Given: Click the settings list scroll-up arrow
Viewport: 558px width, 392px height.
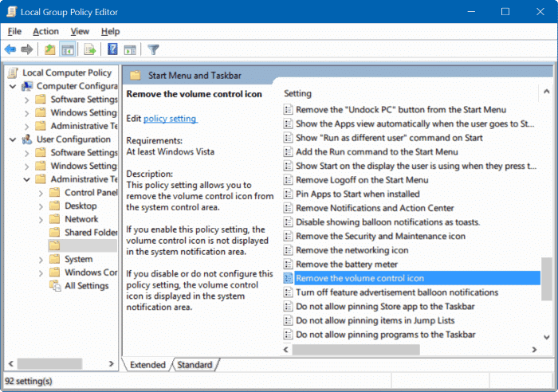Looking at the screenshot, I should pyautogui.click(x=547, y=92).
